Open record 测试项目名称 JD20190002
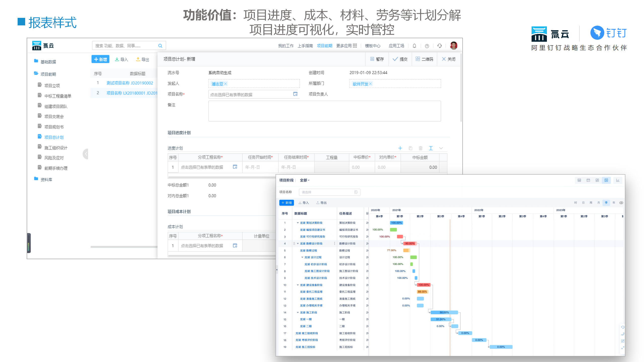This screenshot has width=644, height=362. (130, 83)
